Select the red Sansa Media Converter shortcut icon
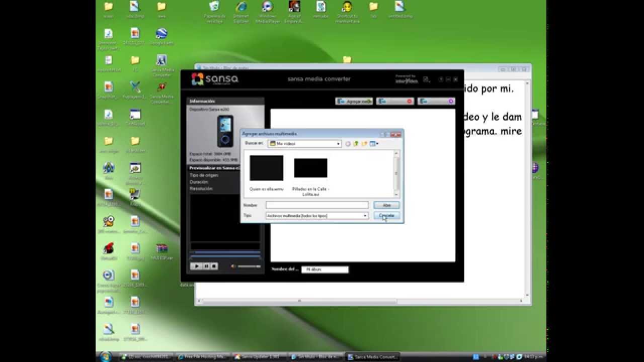The height and width of the screenshot is (362, 644). pyautogui.click(x=162, y=92)
